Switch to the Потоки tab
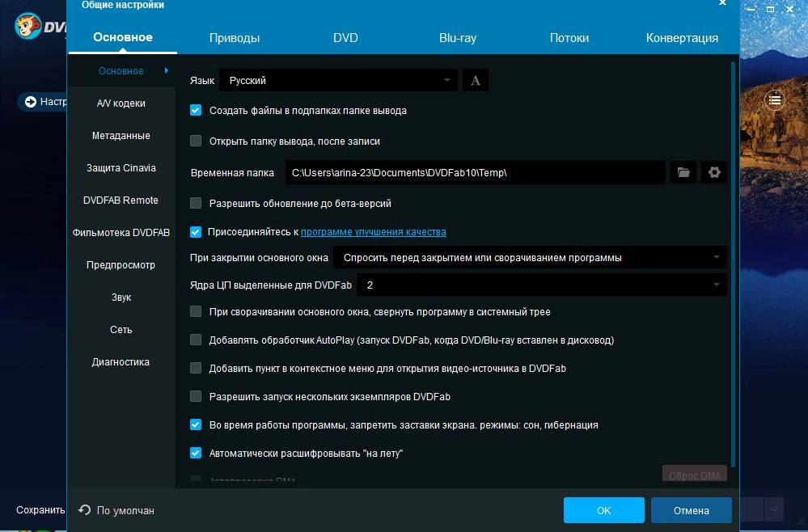Screen dimensions: 808x532 569,37
